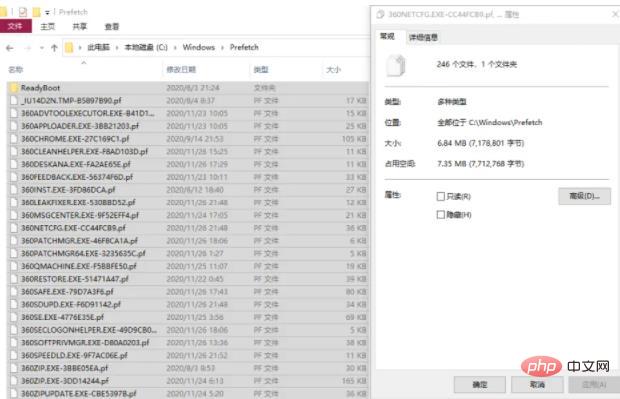Click the properties icon in title bar

pyautogui.click(x=23, y=12)
